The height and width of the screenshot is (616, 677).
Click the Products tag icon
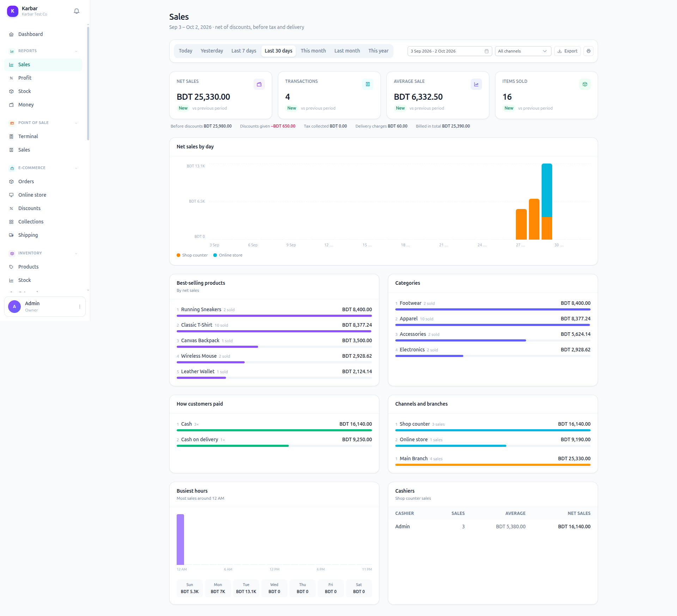point(11,267)
